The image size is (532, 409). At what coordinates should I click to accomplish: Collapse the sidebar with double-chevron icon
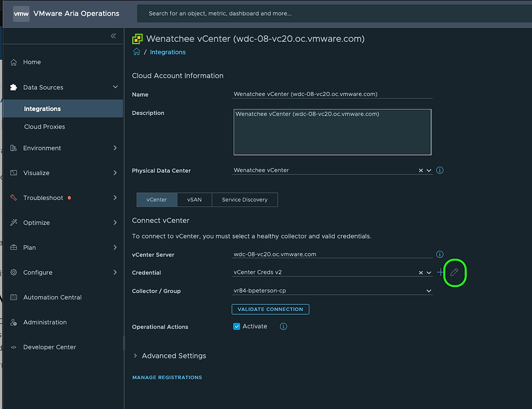pyautogui.click(x=113, y=36)
